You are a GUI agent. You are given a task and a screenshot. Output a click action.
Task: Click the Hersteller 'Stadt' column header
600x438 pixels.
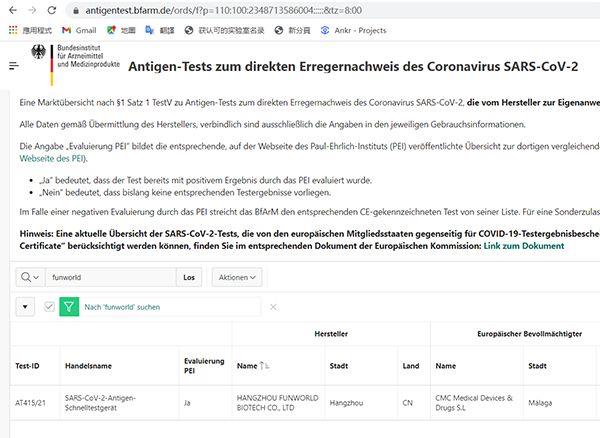click(x=339, y=366)
